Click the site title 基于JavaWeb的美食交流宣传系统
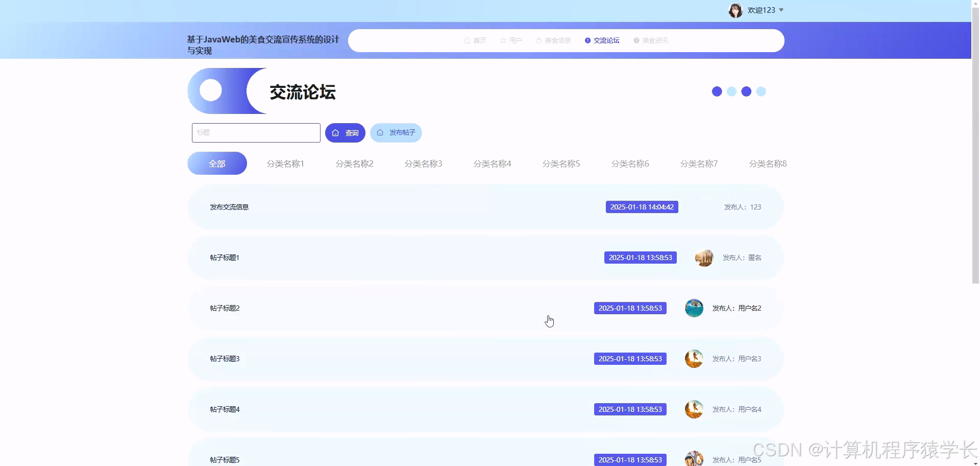This screenshot has width=980, height=466. click(x=263, y=45)
